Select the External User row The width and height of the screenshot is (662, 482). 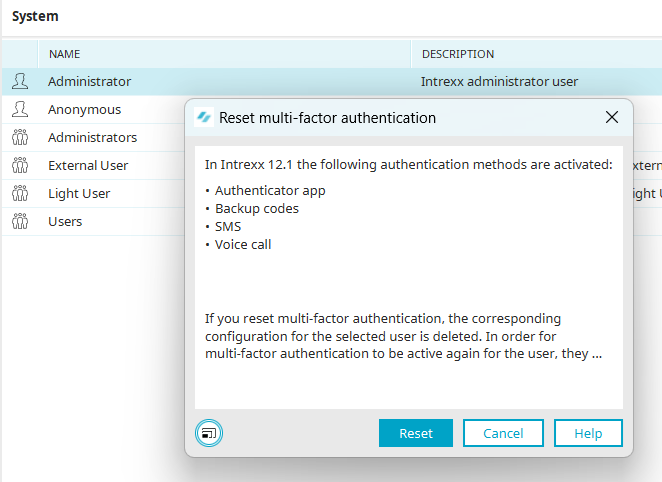tap(94, 165)
